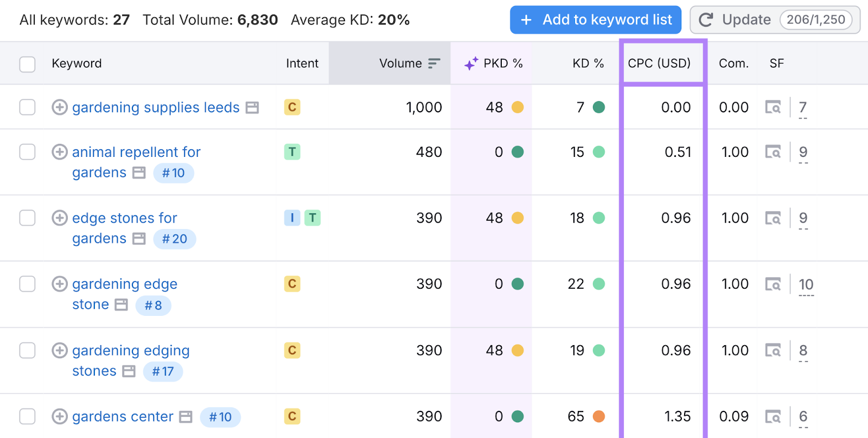Open SERP preview icon for gardening supplies leeds
Viewport: 868px width, 438px height.
click(252, 107)
